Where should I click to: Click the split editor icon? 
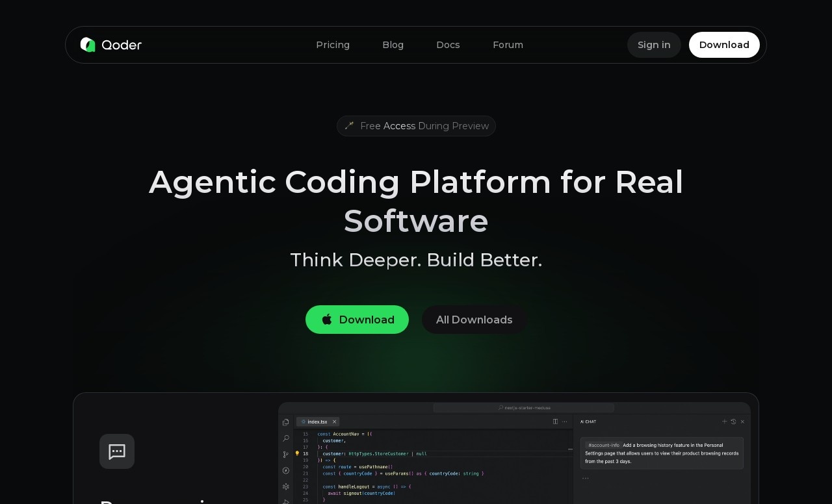tap(555, 422)
